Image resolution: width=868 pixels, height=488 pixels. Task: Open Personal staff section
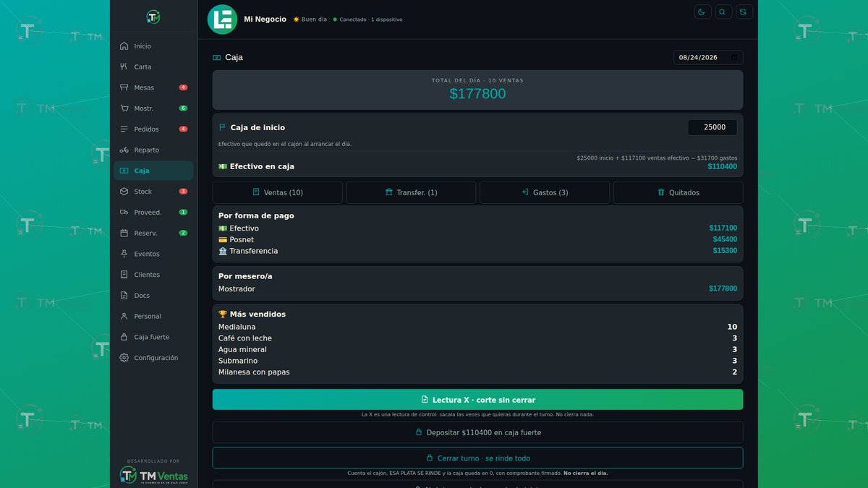tap(153, 316)
